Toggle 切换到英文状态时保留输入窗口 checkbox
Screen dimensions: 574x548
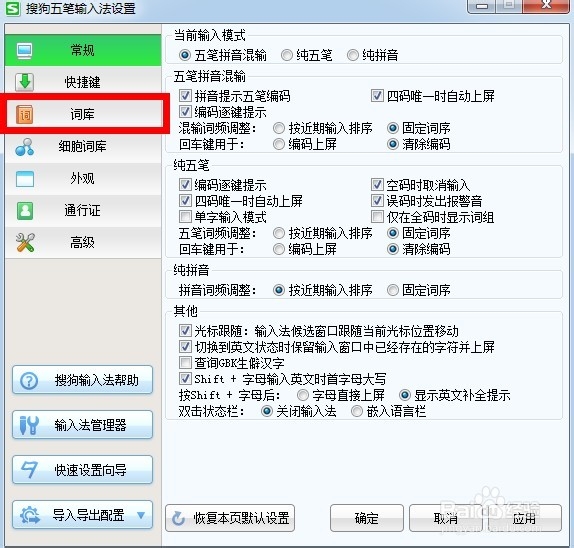(185, 347)
